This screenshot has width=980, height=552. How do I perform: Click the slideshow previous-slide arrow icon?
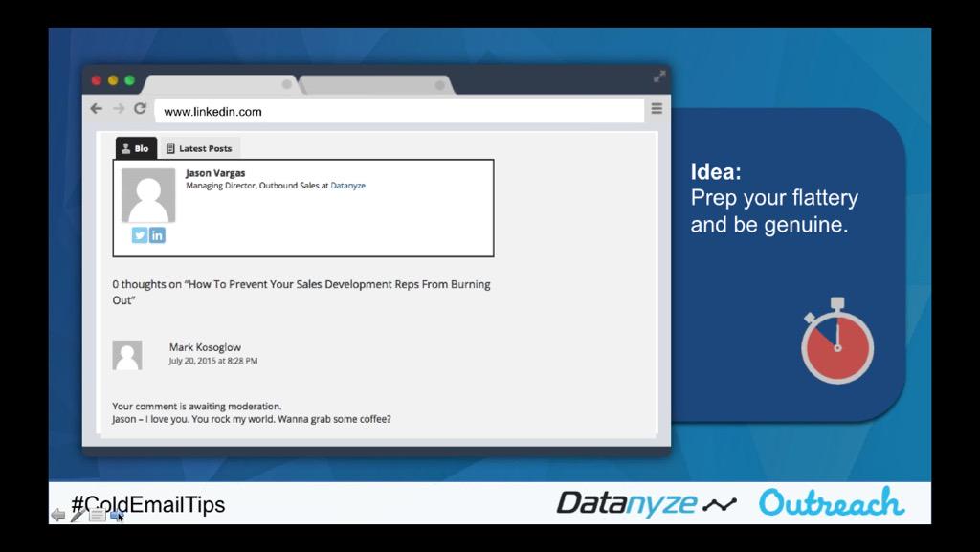[x=57, y=515]
